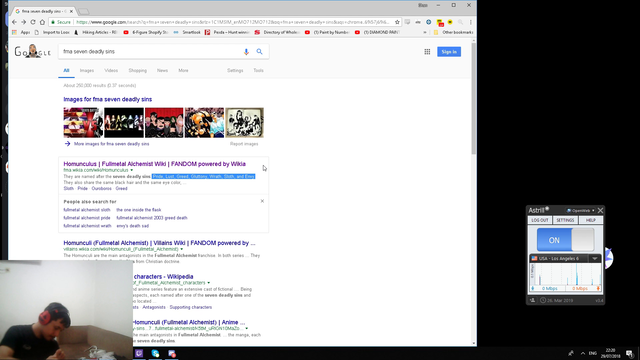640x360 pixels.
Task: Open the last sepia image thumbnail
Action: click(x=244, y=122)
